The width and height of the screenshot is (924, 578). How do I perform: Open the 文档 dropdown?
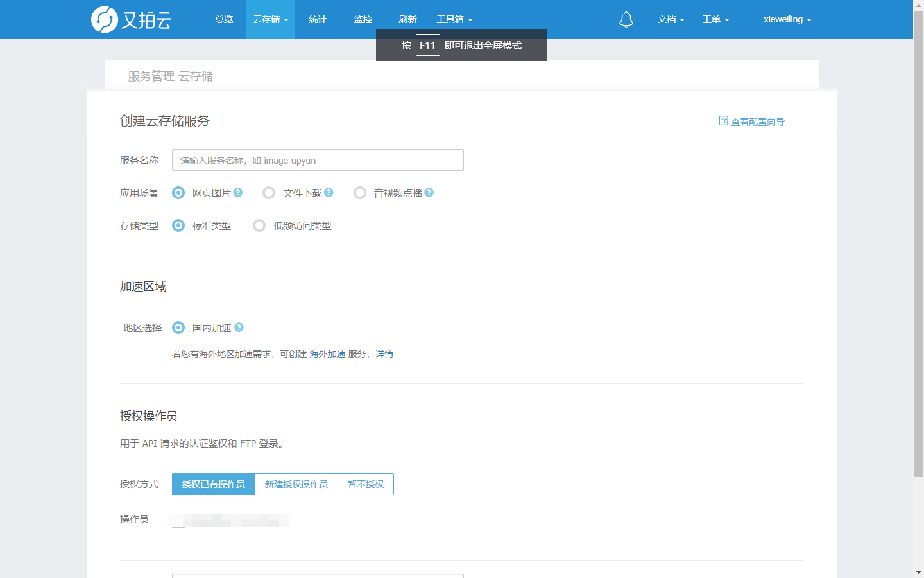(670, 19)
